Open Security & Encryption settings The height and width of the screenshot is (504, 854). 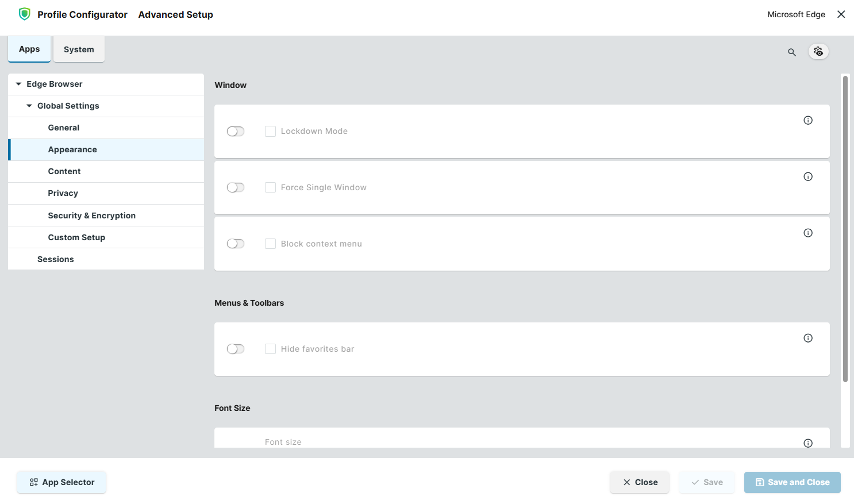92,216
